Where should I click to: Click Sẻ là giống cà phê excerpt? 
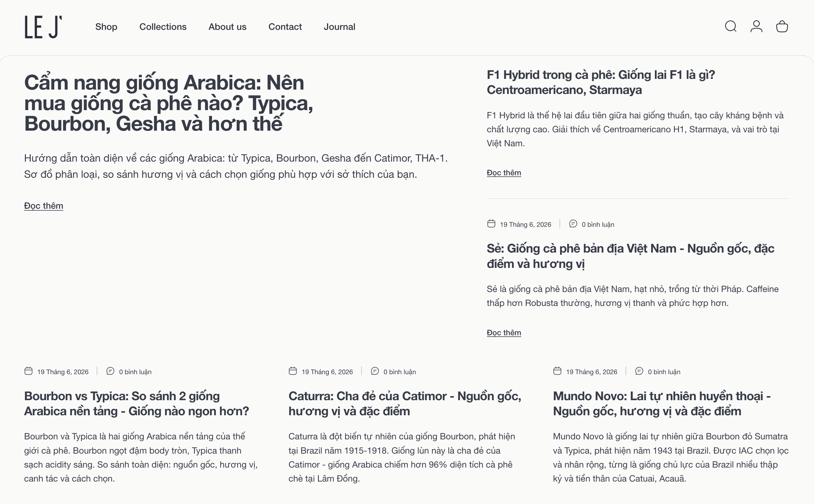click(633, 296)
